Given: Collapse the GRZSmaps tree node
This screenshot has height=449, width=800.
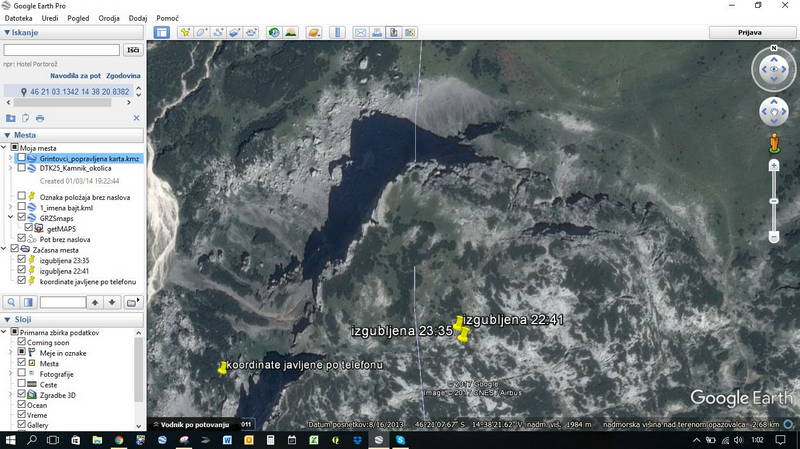Looking at the screenshot, I should coord(11,217).
